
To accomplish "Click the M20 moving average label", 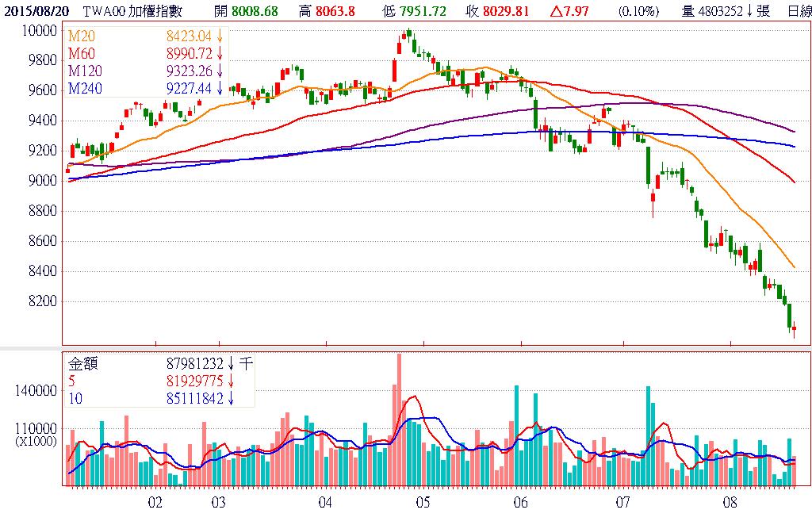I will click(82, 36).
